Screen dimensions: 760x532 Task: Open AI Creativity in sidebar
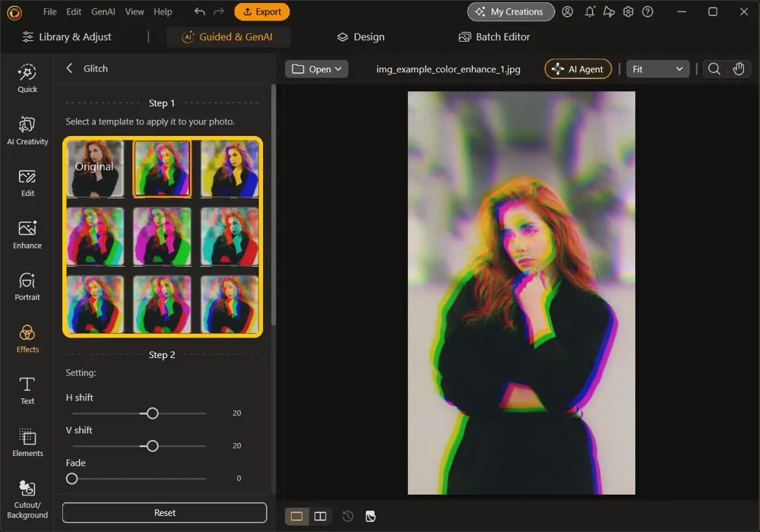tap(27, 131)
